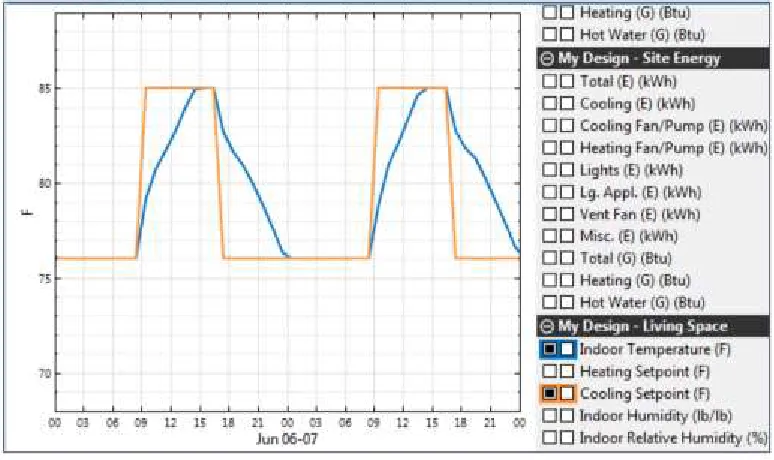774x460 pixels.
Task: Tick second checkbox for Heating Fan/Pump (E)
Action: pyautogui.click(x=567, y=148)
